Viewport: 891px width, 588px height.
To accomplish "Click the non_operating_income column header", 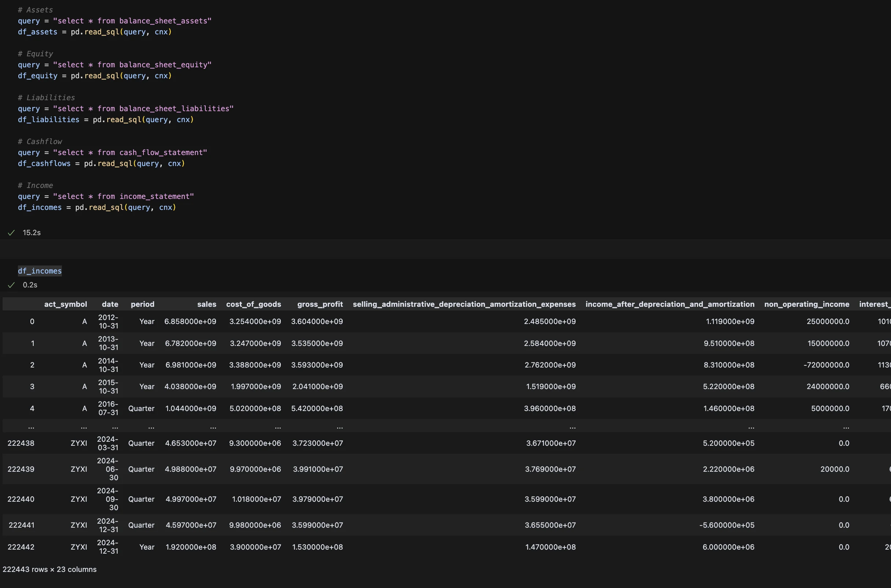I will tap(806, 304).
